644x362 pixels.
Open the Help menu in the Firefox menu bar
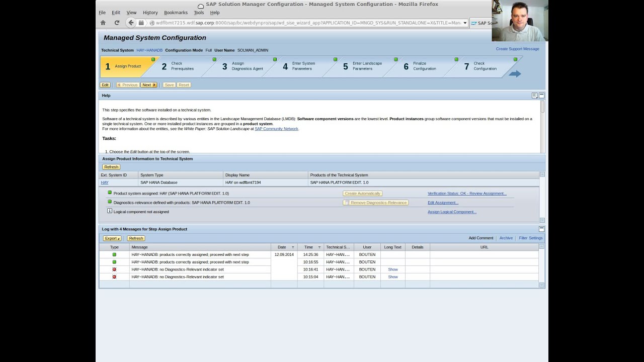pos(215,13)
